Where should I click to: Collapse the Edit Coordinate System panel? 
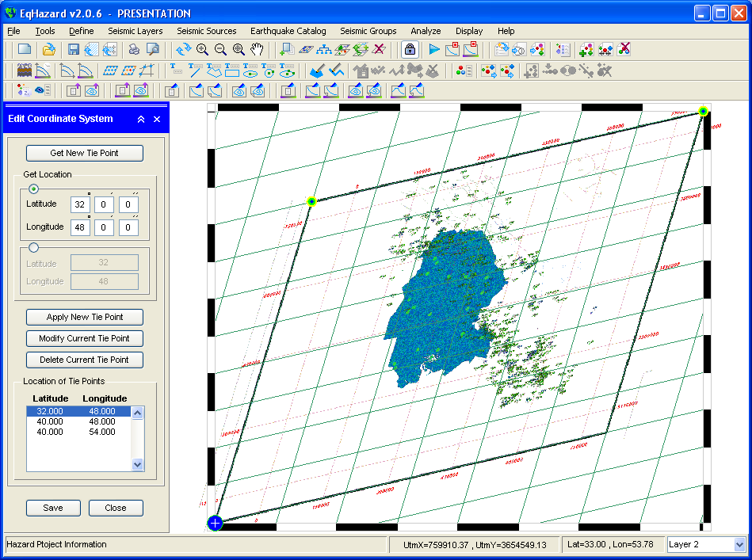(x=141, y=119)
